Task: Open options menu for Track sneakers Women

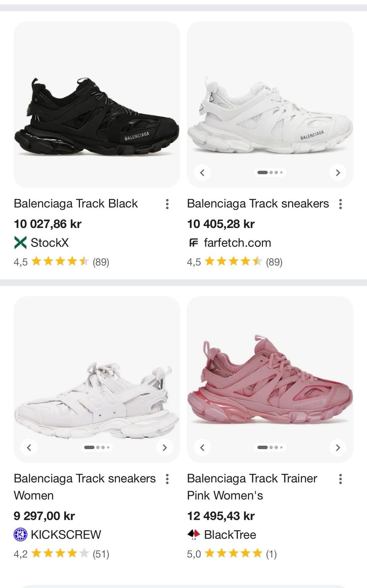Action: point(167,479)
